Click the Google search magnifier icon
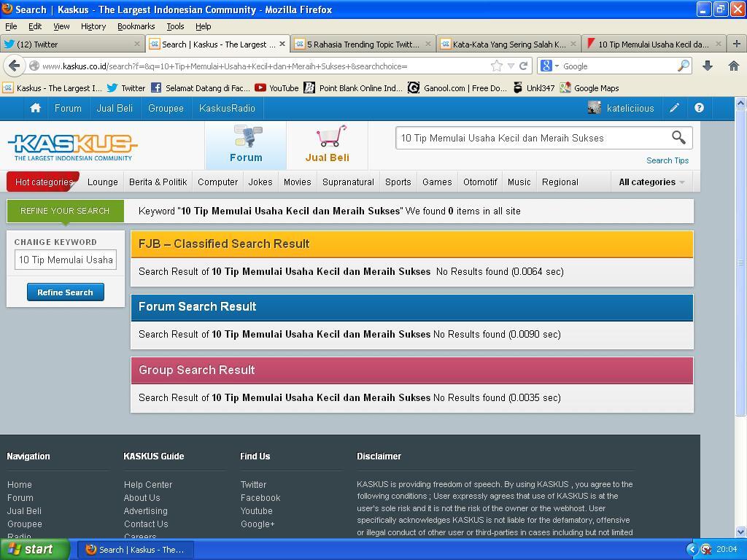 [683, 66]
